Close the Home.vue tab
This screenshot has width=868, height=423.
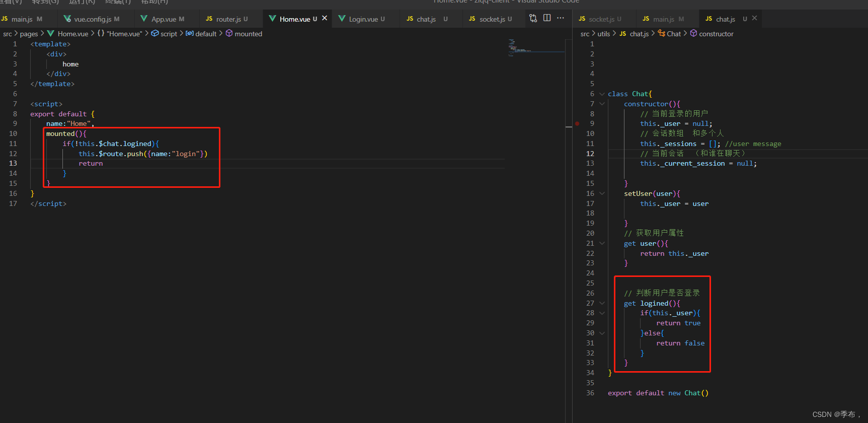point(325,18)
